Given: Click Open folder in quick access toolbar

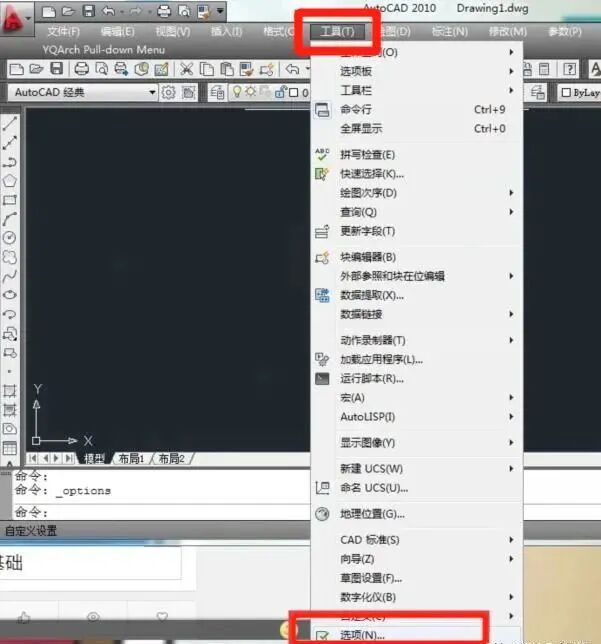Looking at the screenshot, I should (x=69, y=12).
